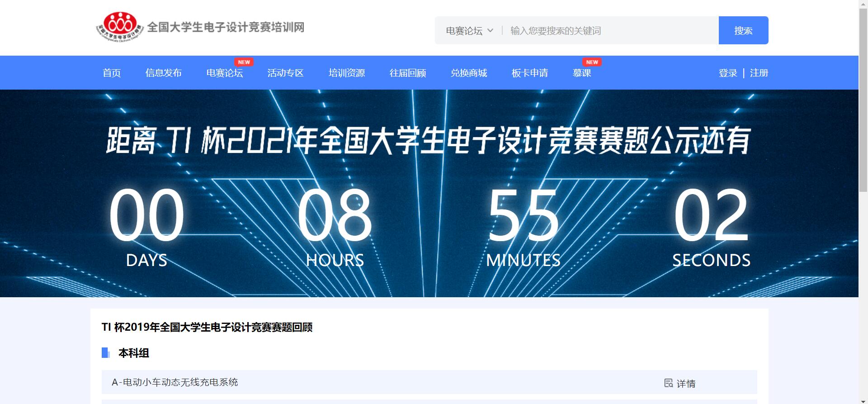Go to 首页 in the navigation bar
The height and width of the screenshot is (404, 868).
(x=112, y=73)
